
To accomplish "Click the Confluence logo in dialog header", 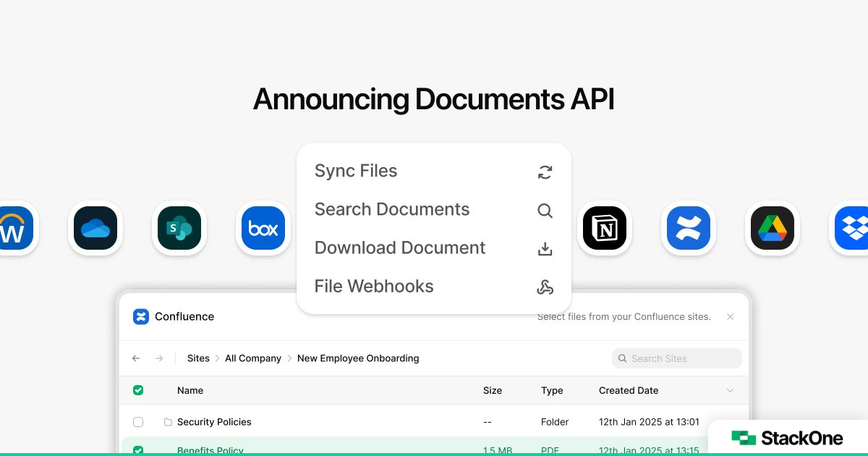I will point(141,316).
